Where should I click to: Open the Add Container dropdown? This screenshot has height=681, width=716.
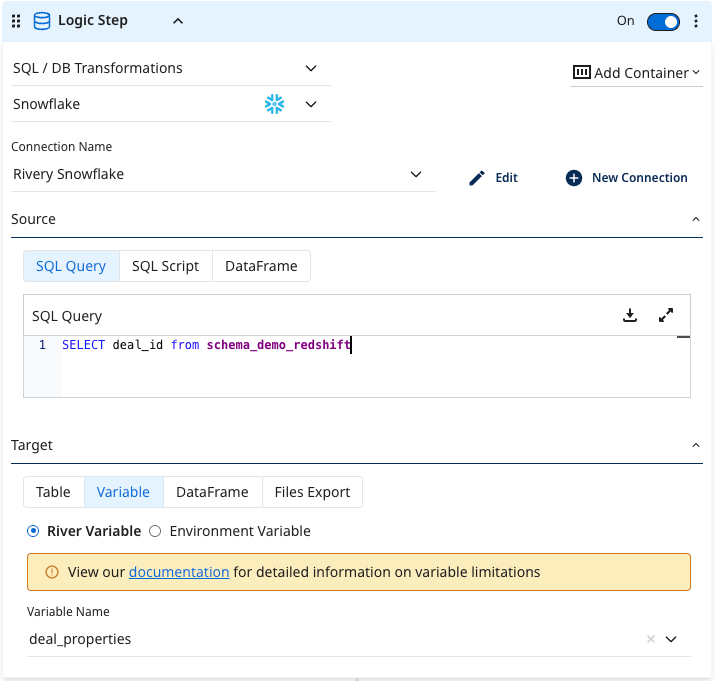(636, 73)
